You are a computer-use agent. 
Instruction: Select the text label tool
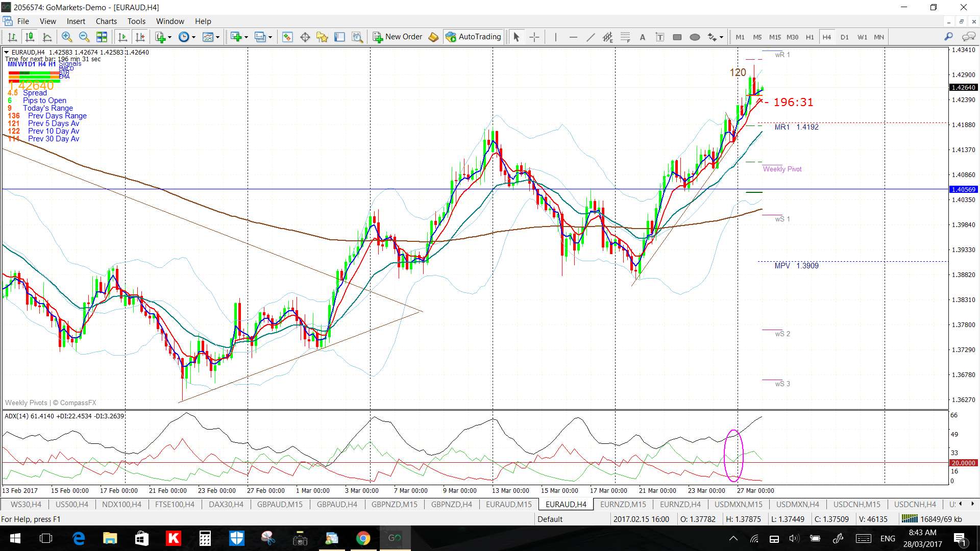point(660,37)
